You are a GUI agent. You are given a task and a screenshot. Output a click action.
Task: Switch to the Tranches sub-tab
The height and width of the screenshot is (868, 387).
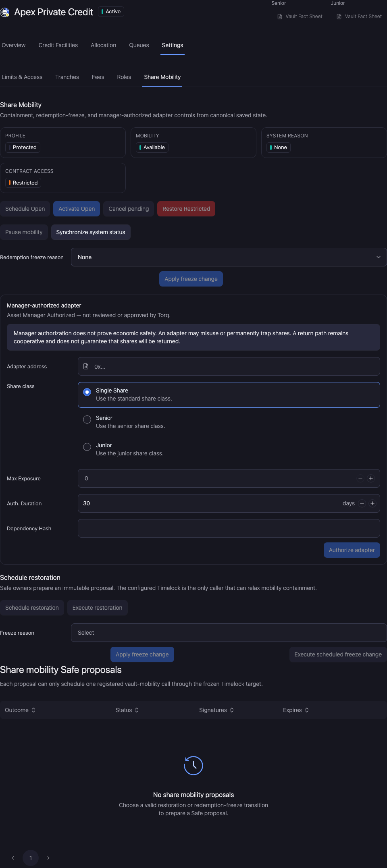[67, 77]
